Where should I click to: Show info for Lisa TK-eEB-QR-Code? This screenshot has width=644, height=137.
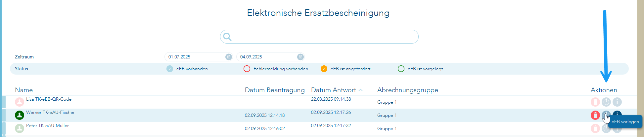[x=617, y=102]
